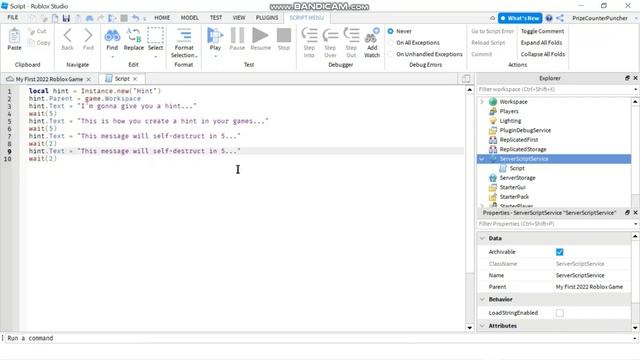Viewport: 640px width, 360px height.
Task: Switch to the TEST ribbon tab
Action: pyautogui.click(x=216, y=18)
